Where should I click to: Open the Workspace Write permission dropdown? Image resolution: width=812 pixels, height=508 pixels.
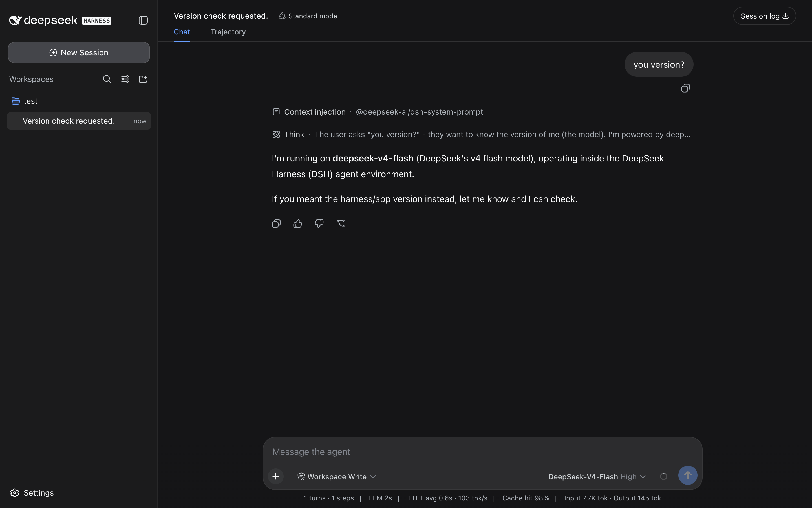(x=337, y=476)
